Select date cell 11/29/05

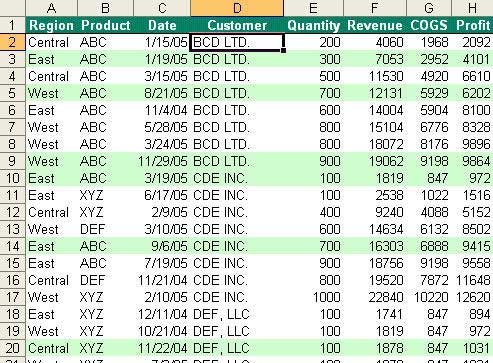[162, 161]
